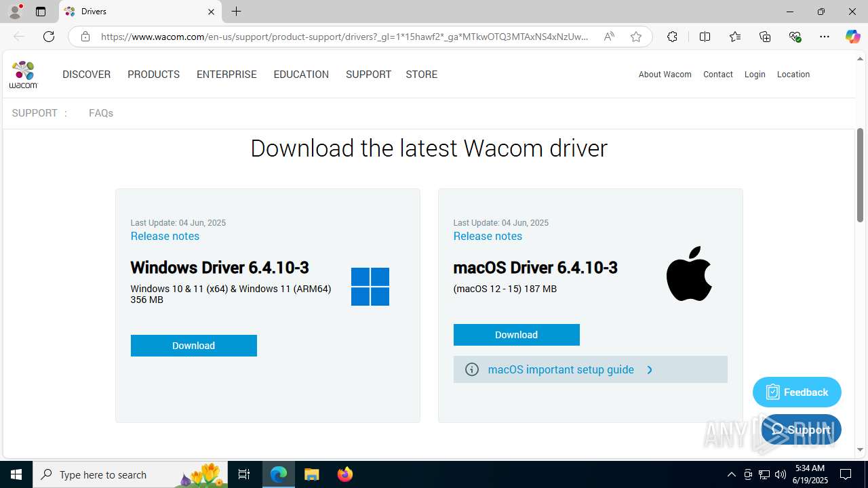Open the FAQs link
Image resolution: width=868 pixels, height=488 pixels.
click(101, 113)
